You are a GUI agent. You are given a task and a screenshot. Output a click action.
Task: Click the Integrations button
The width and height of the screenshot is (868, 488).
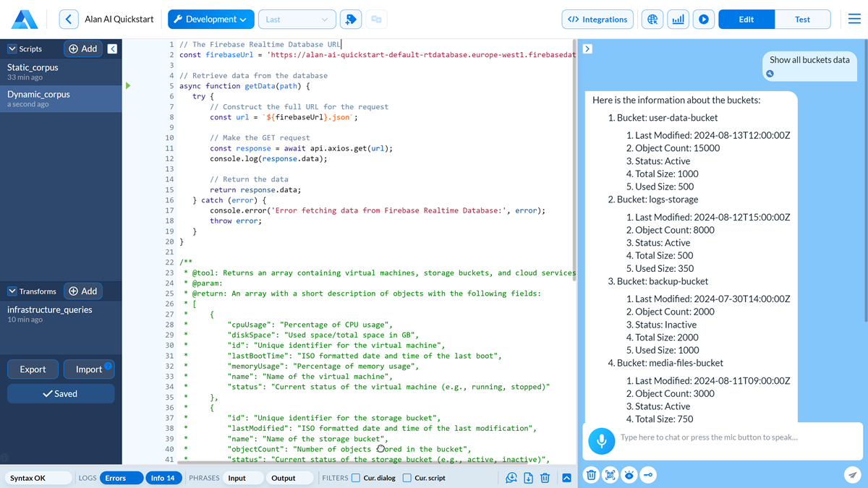click(x=597, y=19)
